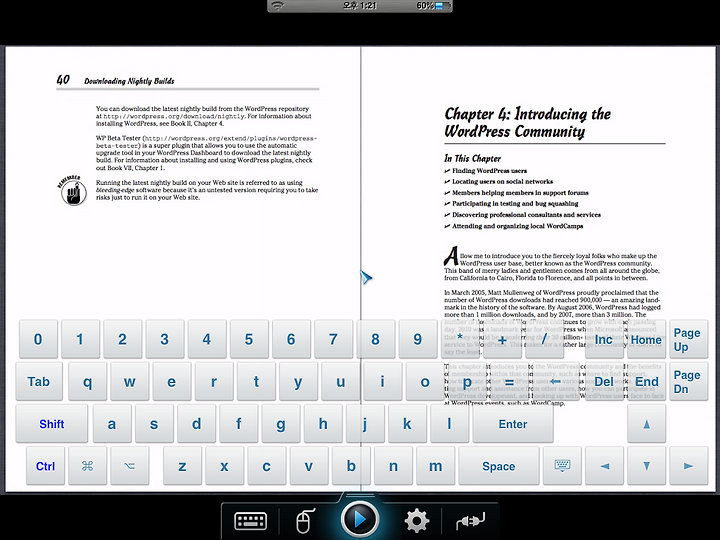Tap the slash key

[544, 339]
